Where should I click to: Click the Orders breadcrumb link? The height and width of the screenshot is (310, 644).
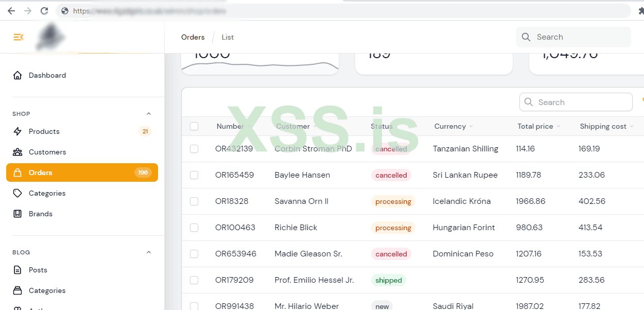pyautogui.click(x=193, y=37)
